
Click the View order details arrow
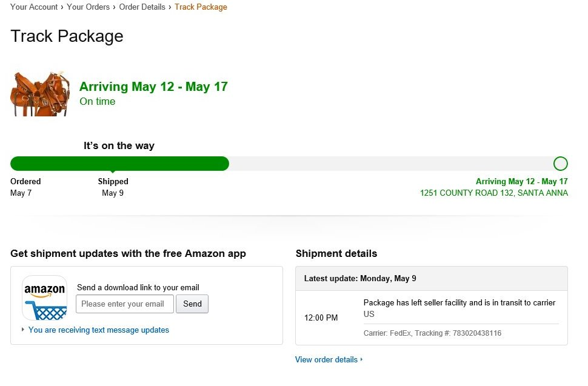coord(361,359)
